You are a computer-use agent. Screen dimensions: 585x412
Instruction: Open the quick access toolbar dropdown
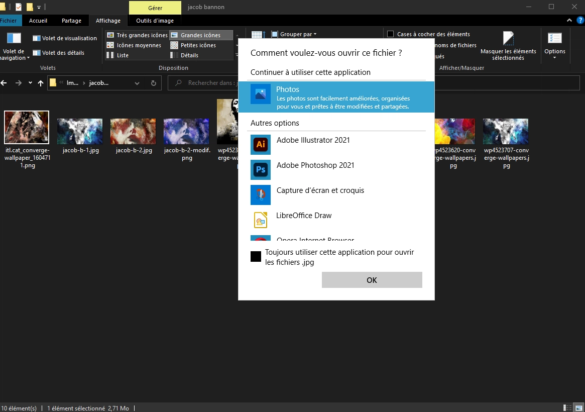point(38,7)
